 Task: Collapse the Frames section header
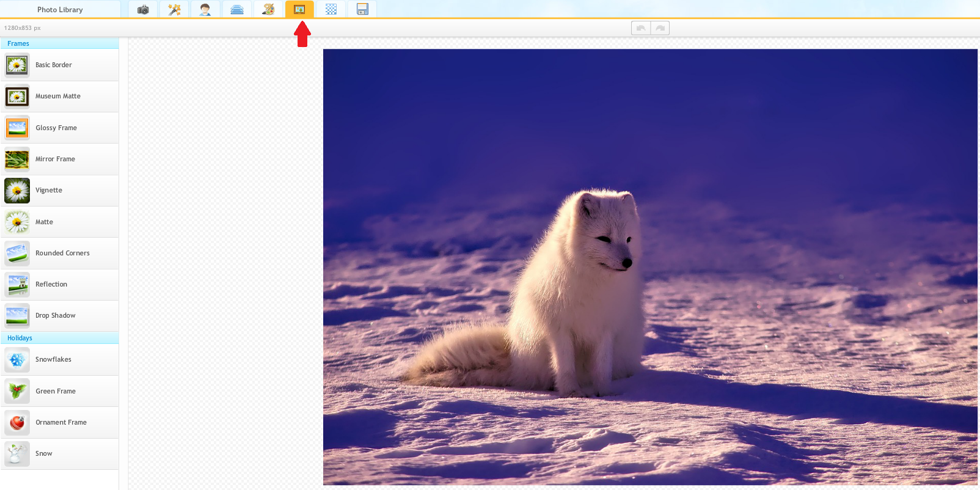59,43
